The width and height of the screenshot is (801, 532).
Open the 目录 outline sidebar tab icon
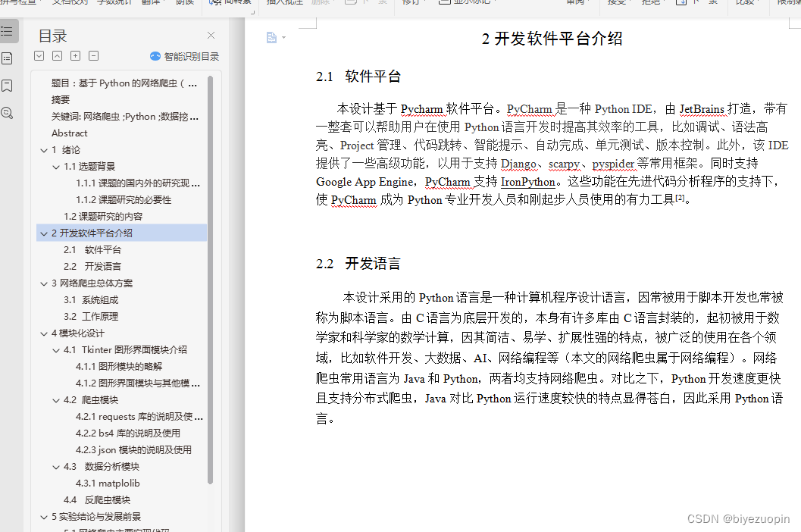click(7, 31)
